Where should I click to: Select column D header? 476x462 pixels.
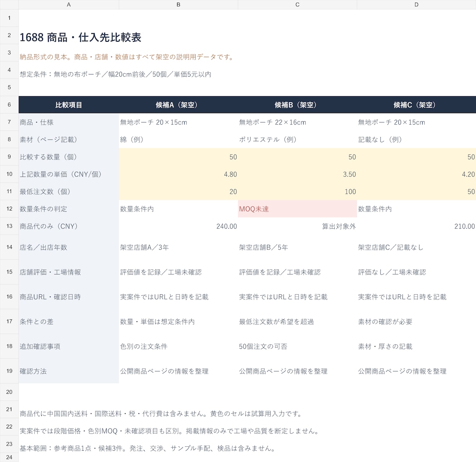click(x=416, y=5)
